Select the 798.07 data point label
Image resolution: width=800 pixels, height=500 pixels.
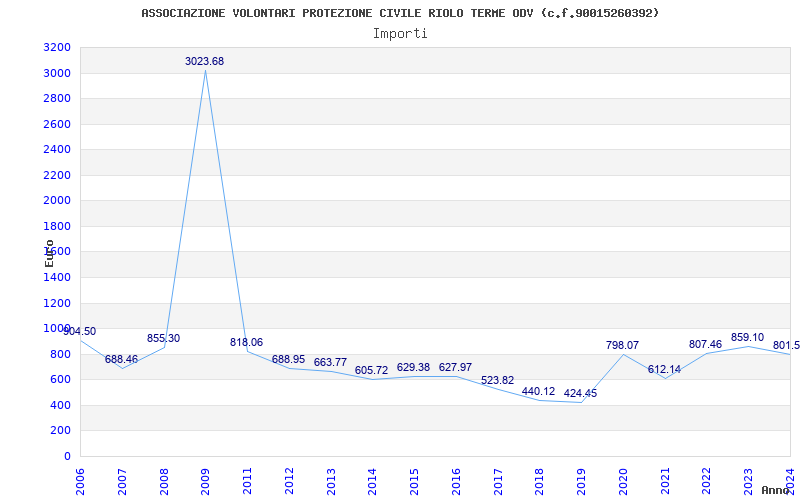622,346
